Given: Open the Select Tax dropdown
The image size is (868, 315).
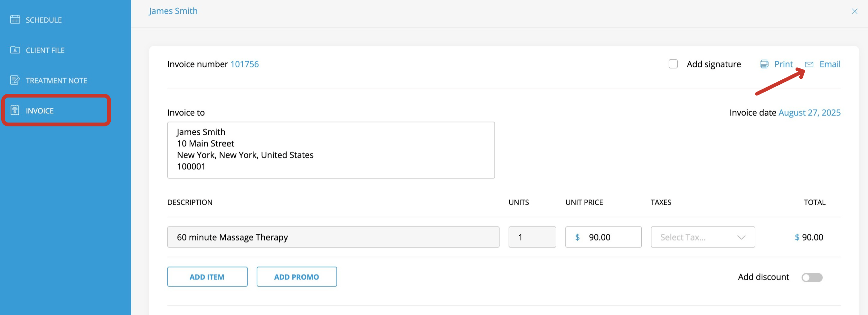Looking at the screenshot, I should click(703, 237).
